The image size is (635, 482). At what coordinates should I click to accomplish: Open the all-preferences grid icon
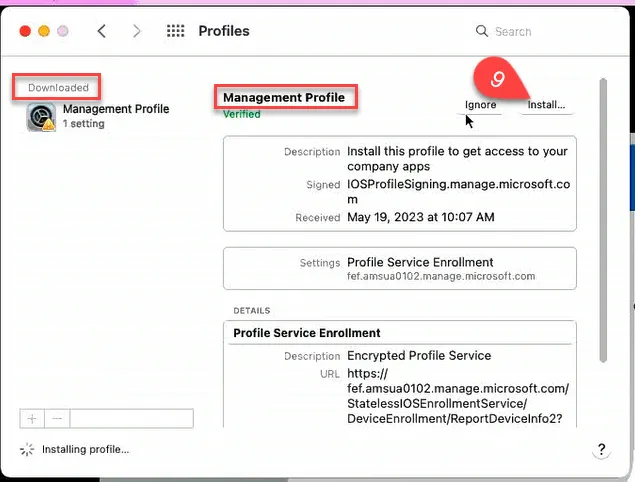coord(175,31)
